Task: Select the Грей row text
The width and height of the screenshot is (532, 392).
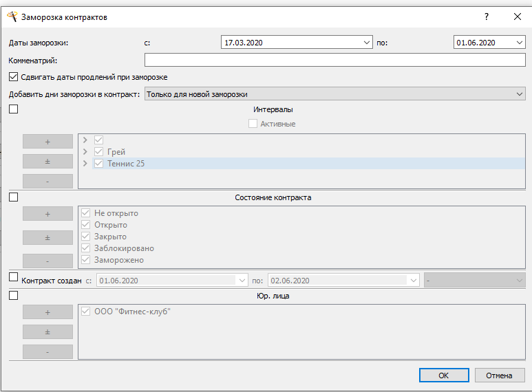Action: click(116, 152)
